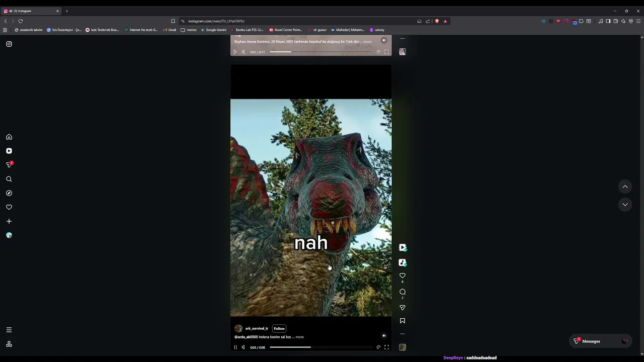Open Search in the Instagram sidebar

(x=9, y=179)
